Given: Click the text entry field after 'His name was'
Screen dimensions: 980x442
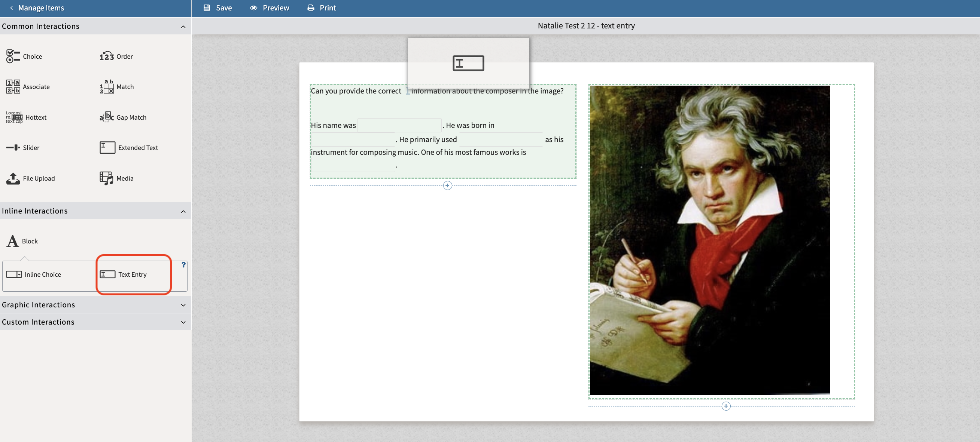Looking at the screenshot, I should [x=399, y=125].
